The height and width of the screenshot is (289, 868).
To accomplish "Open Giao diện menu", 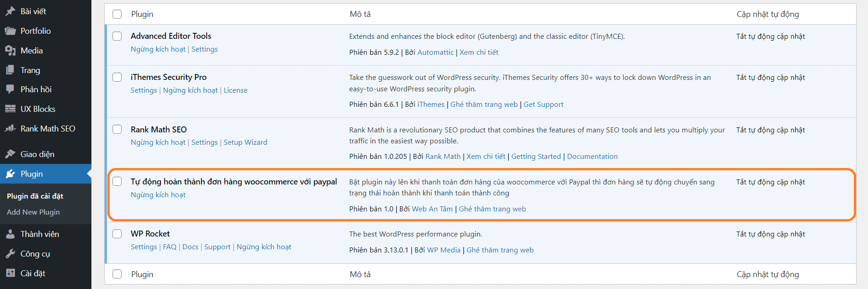I will pos(37,154).
